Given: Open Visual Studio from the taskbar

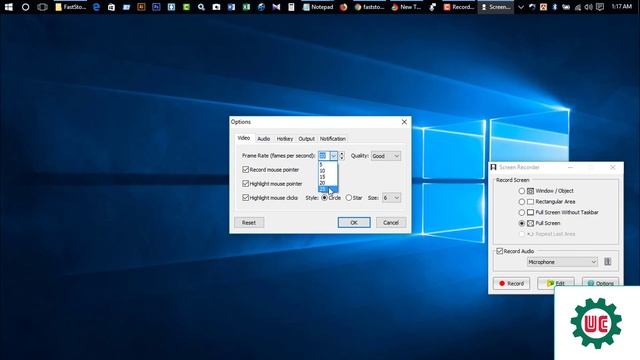Looking at the screenshot, I should (x=276, y=7).
